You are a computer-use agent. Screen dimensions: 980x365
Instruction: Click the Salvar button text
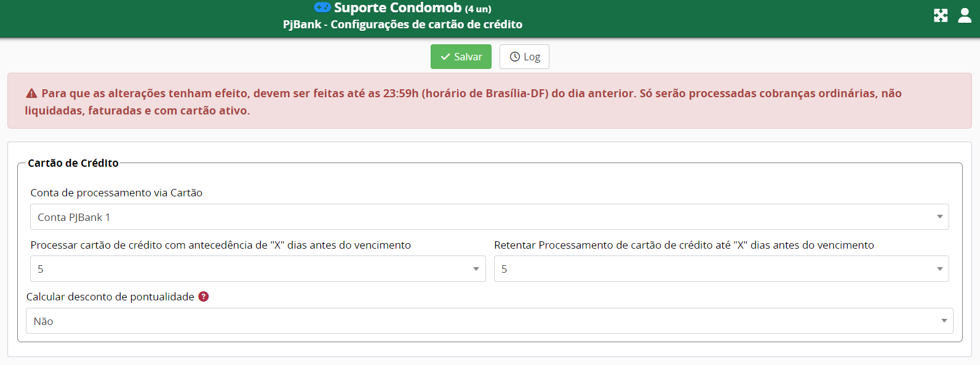point(468,57)
